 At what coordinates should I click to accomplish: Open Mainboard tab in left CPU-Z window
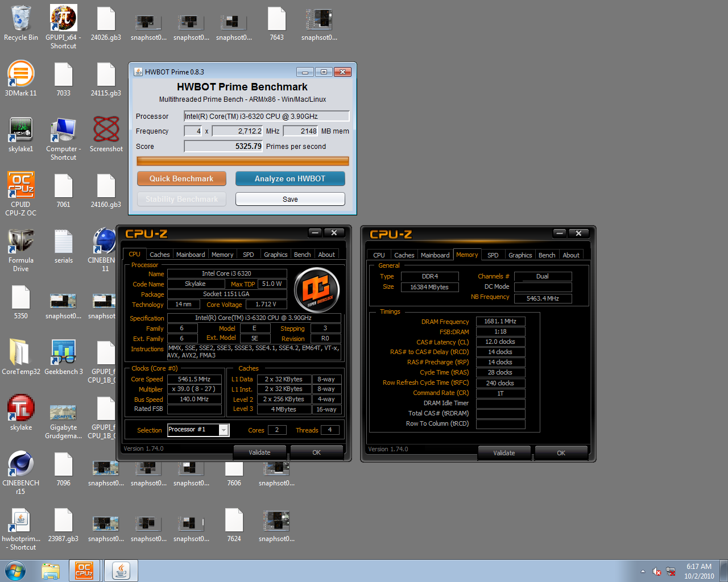[191, 255]
